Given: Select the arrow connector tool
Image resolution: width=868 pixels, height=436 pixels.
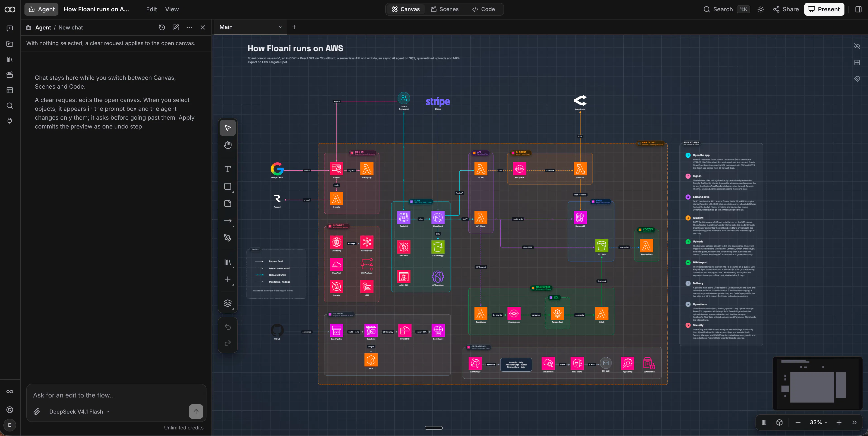Looking at the screenshot, I should (228, 221).
